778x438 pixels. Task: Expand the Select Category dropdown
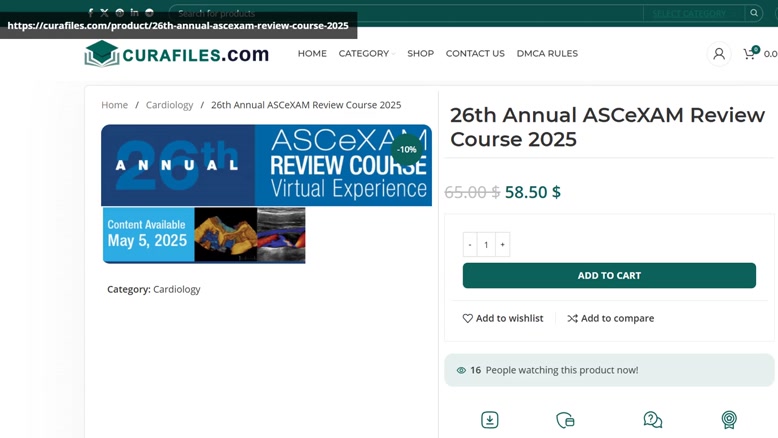point(693,13)
